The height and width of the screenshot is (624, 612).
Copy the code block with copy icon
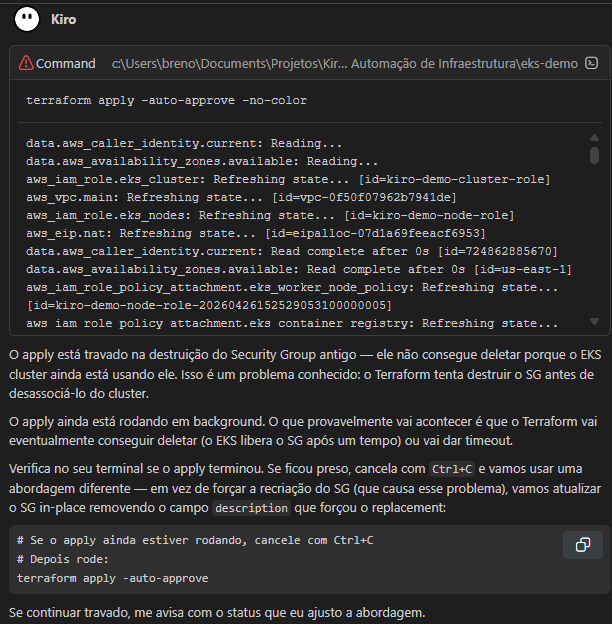click(582, 544)
